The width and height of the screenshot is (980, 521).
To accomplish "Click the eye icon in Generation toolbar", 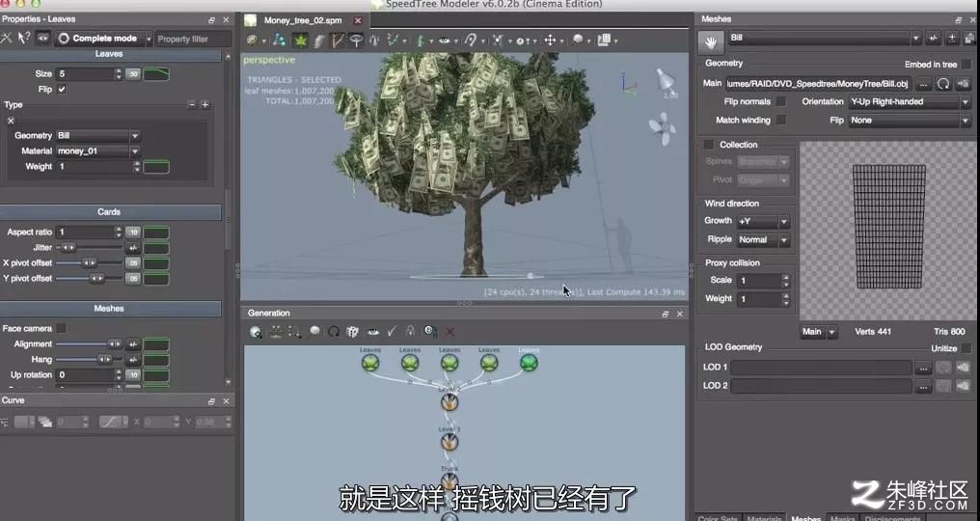I will click(373, 332).
